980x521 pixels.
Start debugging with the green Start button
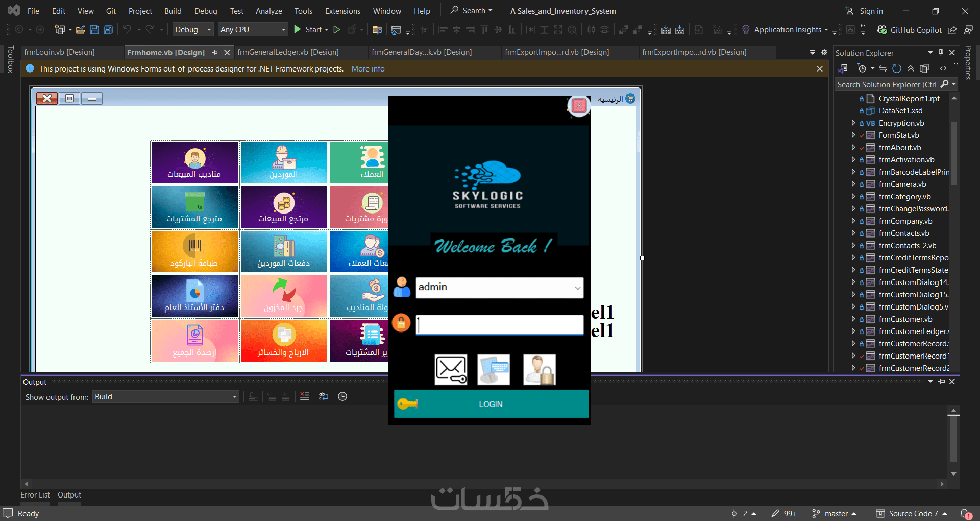point(310,30)
